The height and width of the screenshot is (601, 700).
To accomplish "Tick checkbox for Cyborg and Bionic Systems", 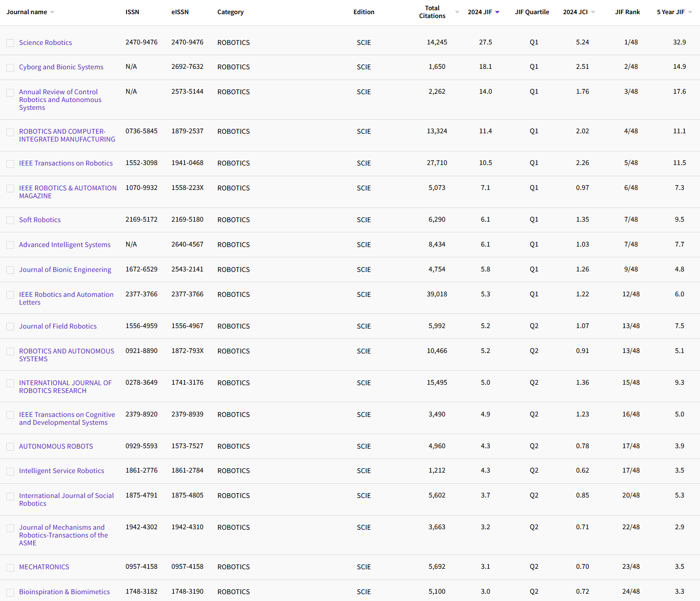I will pyautogui.click(x=10, y=67).
